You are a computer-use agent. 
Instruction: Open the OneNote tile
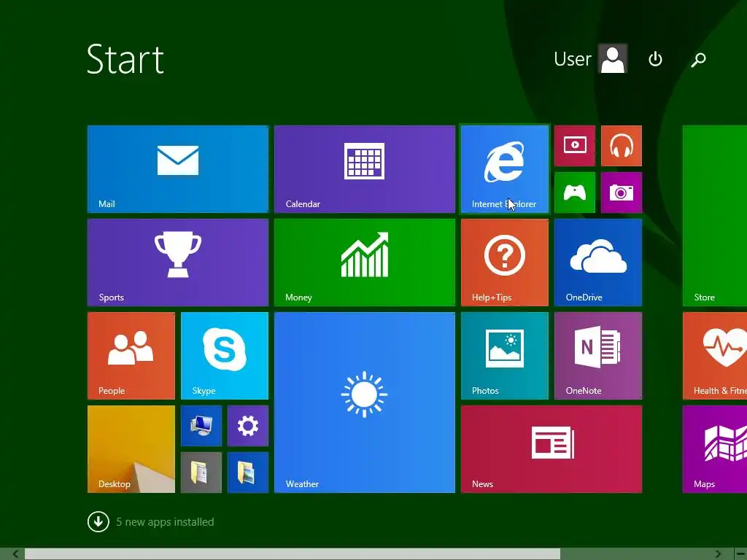point(598,356)
